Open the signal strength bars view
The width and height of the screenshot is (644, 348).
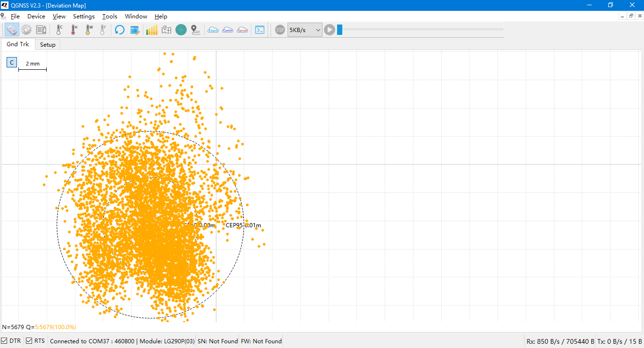pos(152,30)
